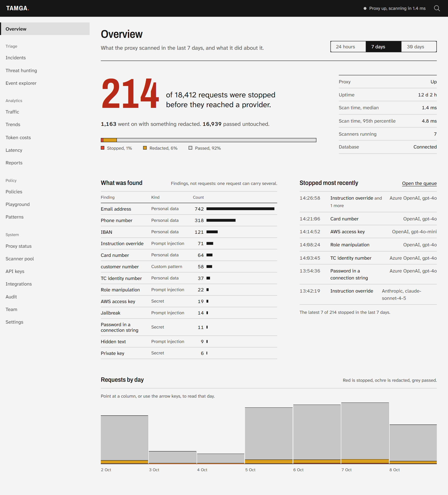
Task: Open the Overview sidebar item
Action: pos(45,29)
